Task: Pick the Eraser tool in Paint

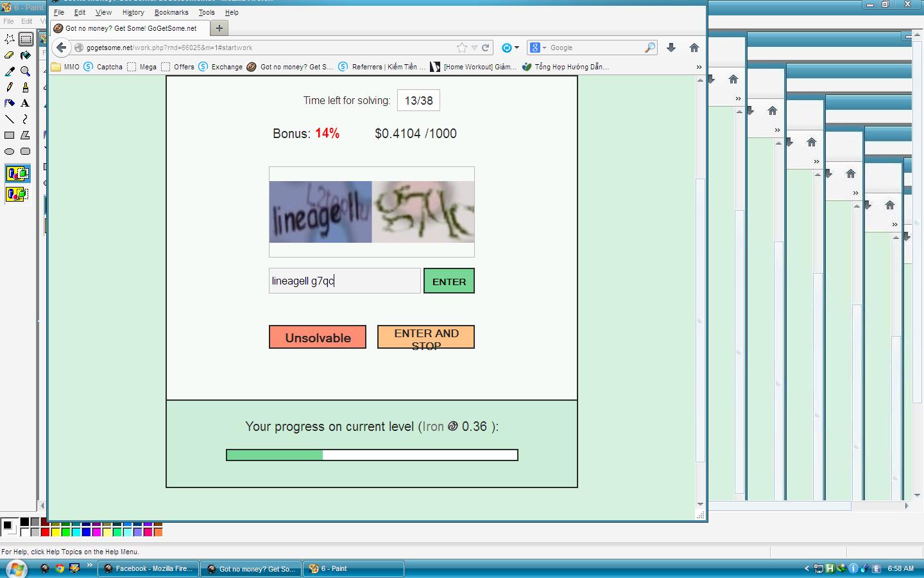Action: 10,55
